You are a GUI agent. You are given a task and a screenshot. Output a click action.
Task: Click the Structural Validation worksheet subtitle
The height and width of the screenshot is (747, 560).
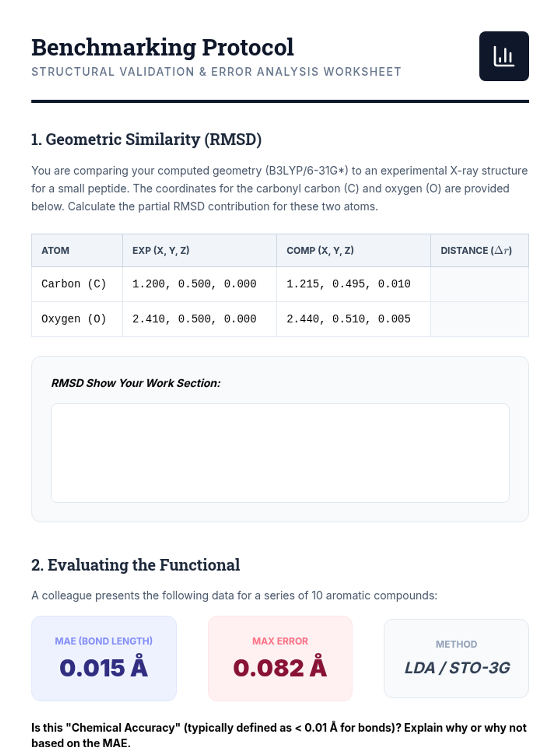(216, 72)
